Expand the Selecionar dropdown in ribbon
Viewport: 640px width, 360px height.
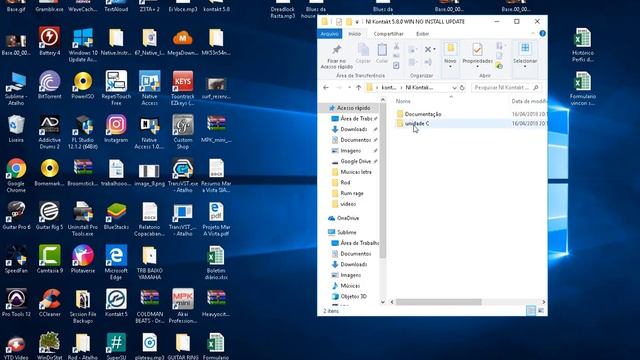point(525,66)
